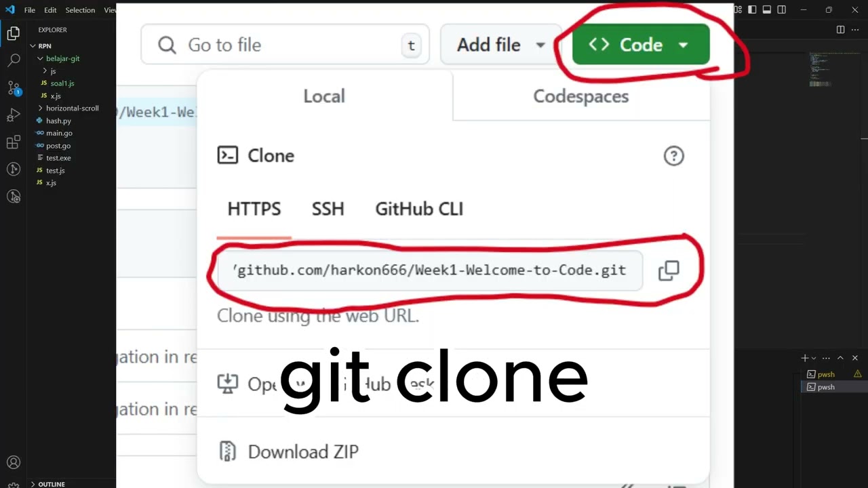Expand the horizontal-scroll folder
Viewport: 868px width, 488px height.
[x=72, y=108]
